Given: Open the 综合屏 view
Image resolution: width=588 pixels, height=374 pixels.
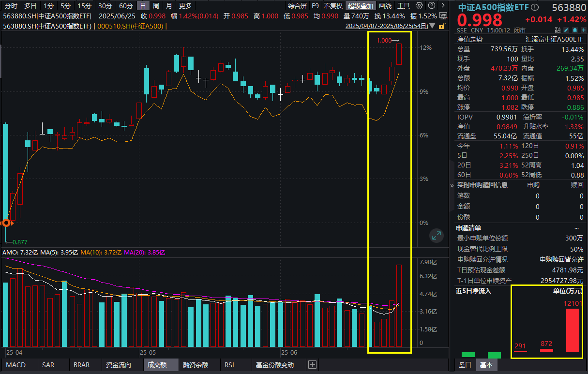Looking at the screenshot, I should [297, 6].
